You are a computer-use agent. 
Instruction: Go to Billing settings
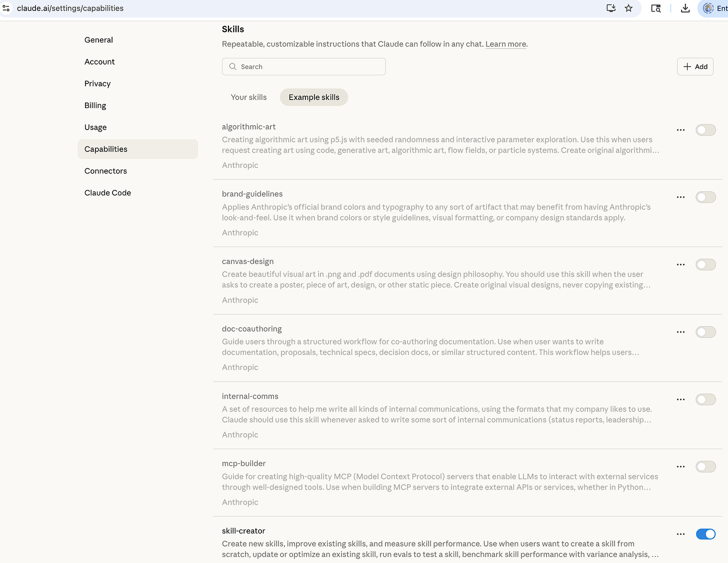138,105
